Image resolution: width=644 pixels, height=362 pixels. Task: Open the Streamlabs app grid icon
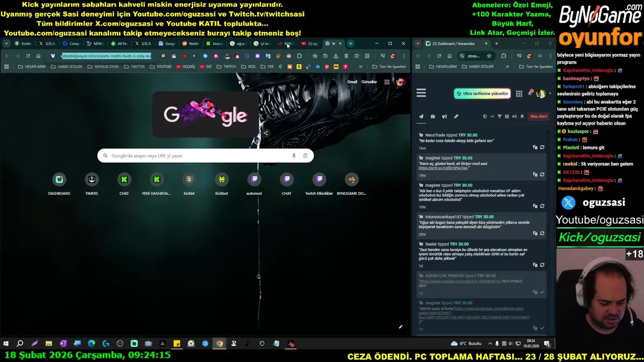click(x=519, y=94)
